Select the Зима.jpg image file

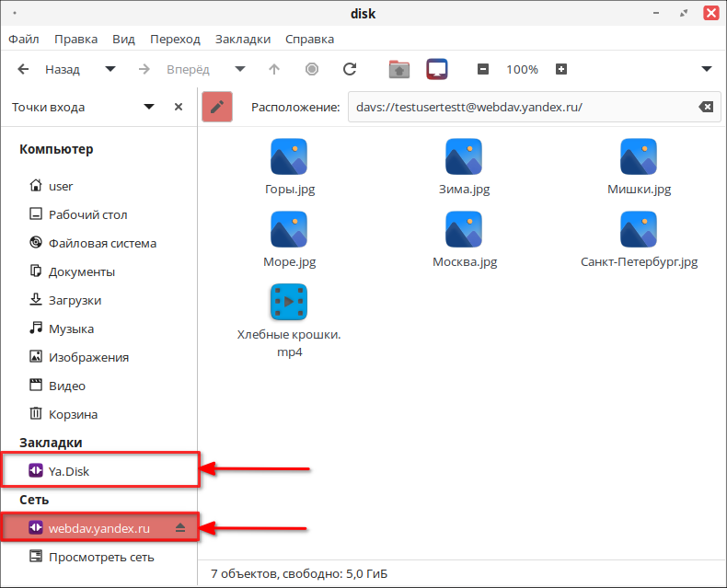[x=464, y=167]
